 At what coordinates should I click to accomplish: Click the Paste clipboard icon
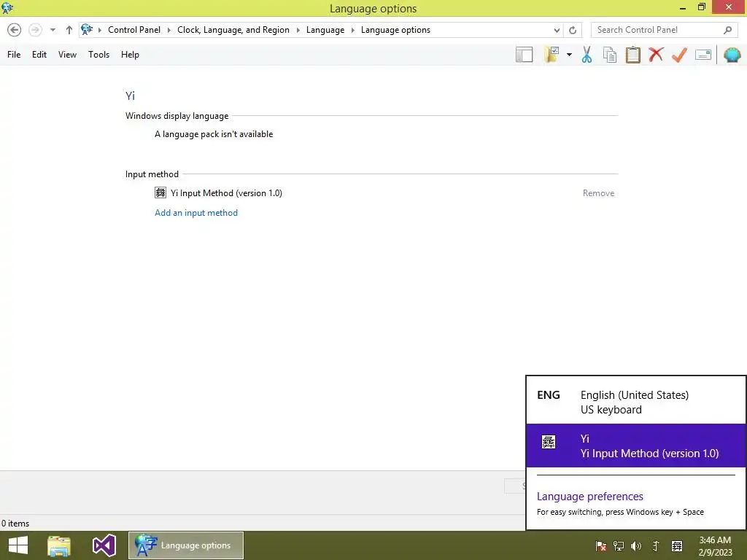[632, 55]
